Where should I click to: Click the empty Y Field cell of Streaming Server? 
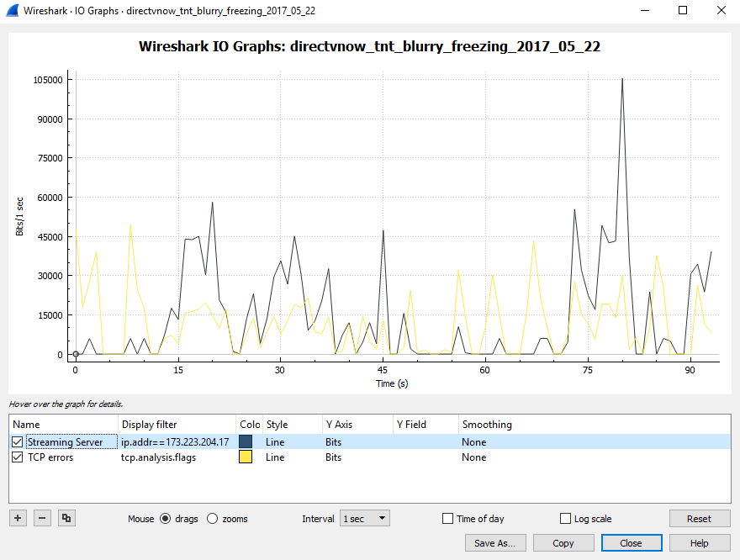click(425, 442)
